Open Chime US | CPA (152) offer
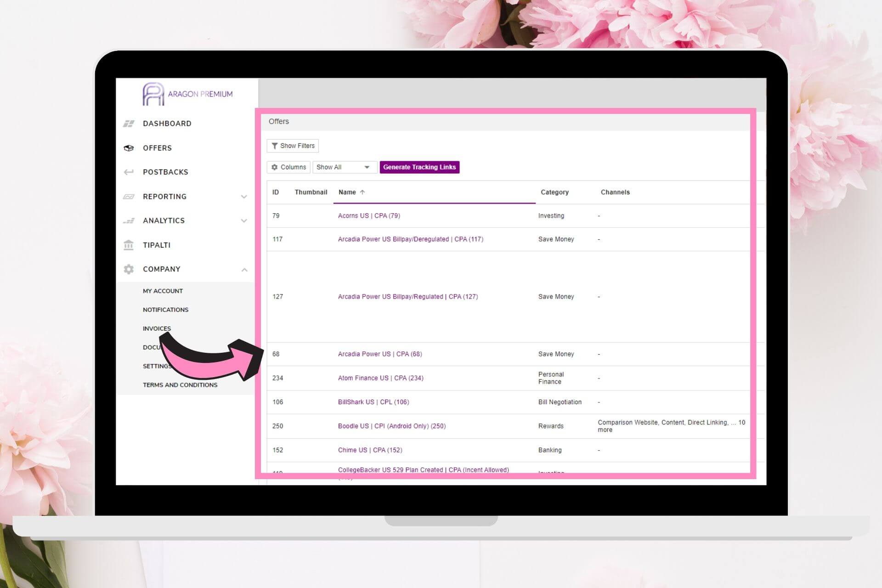This screenshot has width=882, height=588. pos(370,450)
